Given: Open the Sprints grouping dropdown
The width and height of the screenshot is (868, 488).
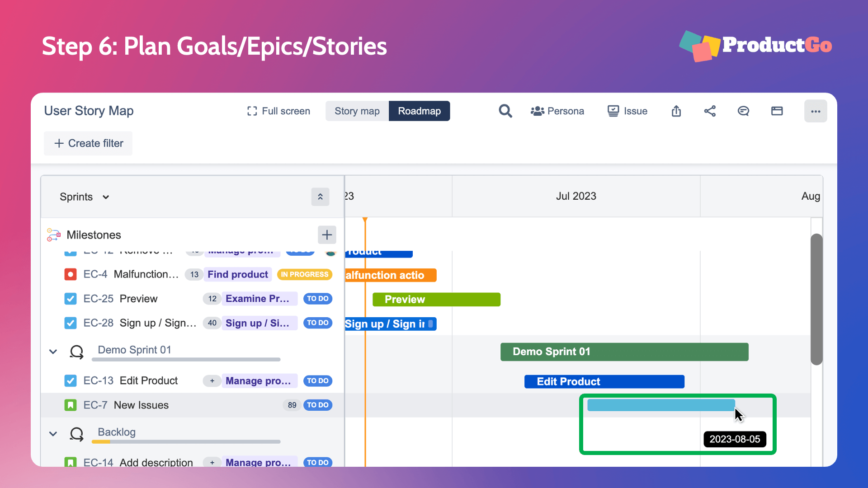Looking at the screenshot, I should click(x=85, y=197).
